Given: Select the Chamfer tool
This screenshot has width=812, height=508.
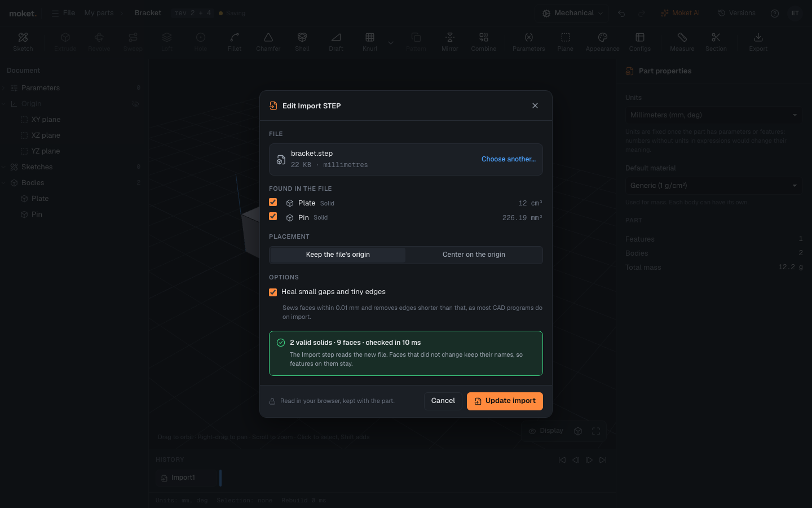Looking at the screenshot, I should 268,42.
